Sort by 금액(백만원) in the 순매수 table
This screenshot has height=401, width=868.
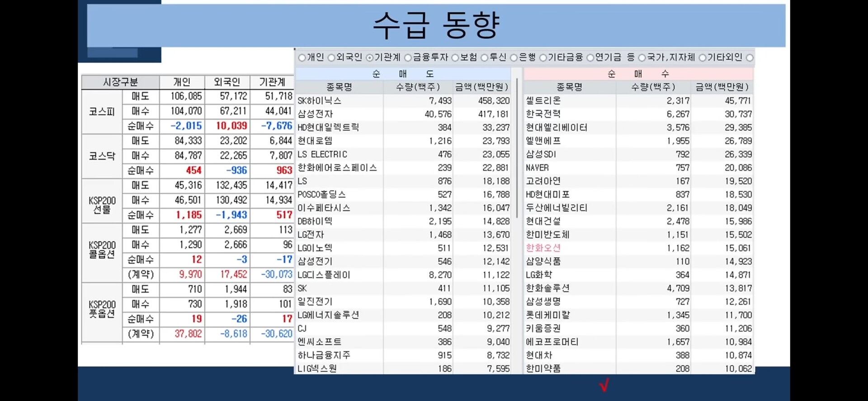(x=722, y=87)
